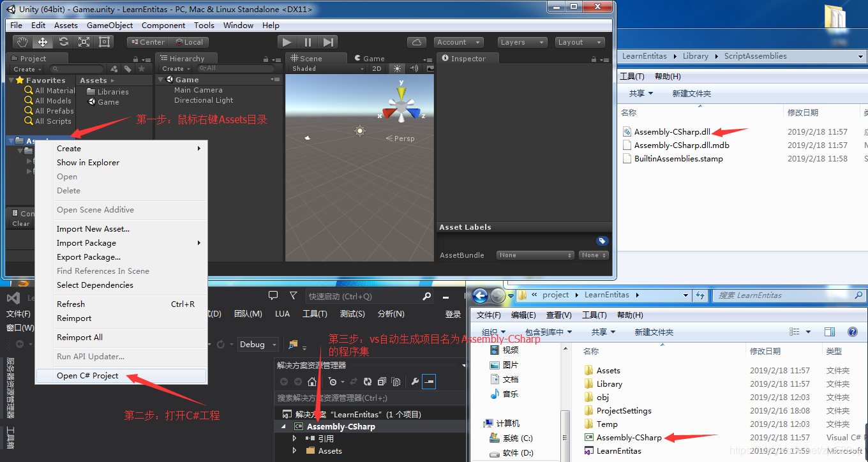
Task: Click the help icon in LearnEntitas explorer
Action: (x=852, y=332)
